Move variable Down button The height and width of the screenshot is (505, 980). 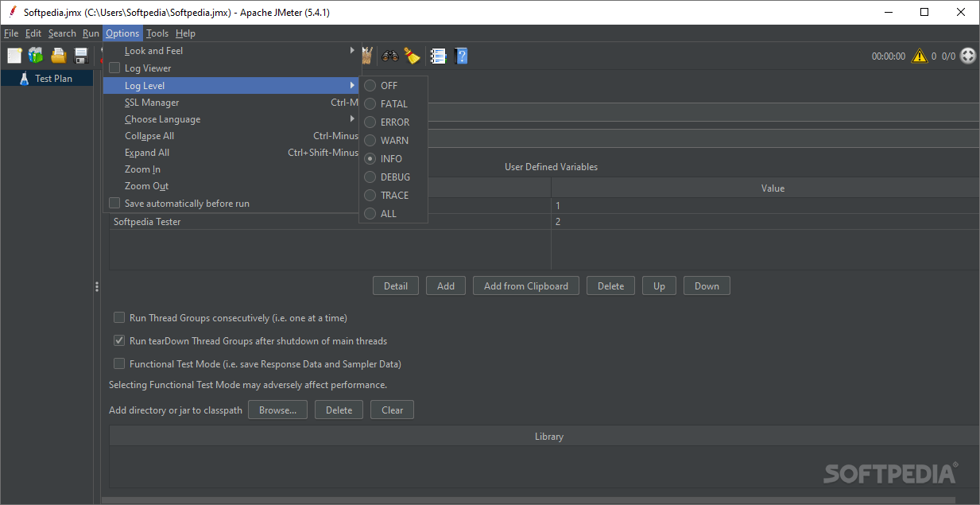[x=707, y=286]
